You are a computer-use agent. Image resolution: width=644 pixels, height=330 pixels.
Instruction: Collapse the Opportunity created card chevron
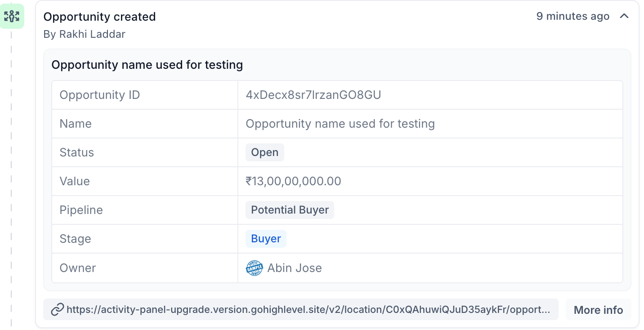624,16
